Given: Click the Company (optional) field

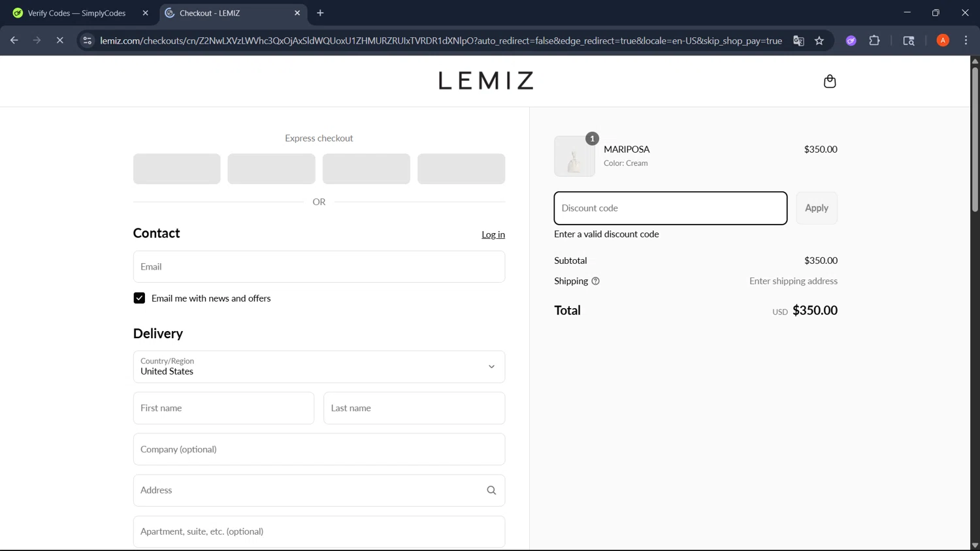Looking at the screenshot, I should click(319, 449).
